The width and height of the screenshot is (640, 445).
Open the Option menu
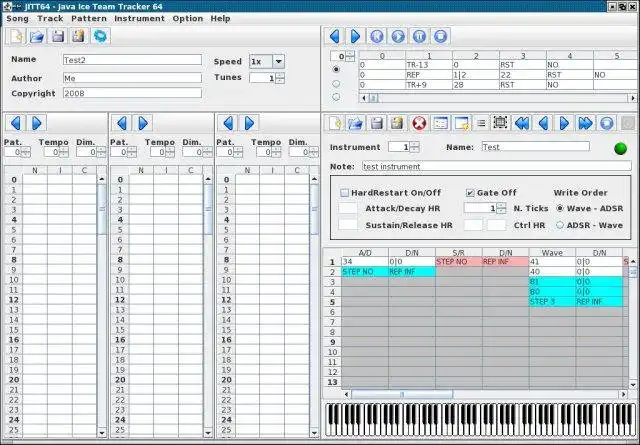(187, 18)
